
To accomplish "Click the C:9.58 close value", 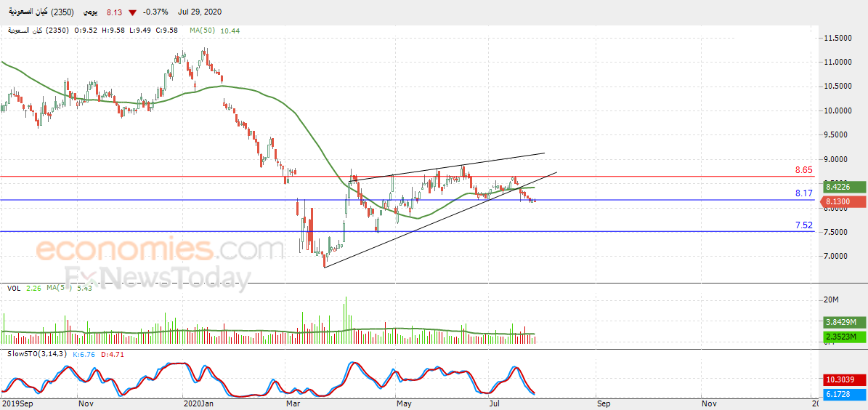I will [x=166, y=31].
